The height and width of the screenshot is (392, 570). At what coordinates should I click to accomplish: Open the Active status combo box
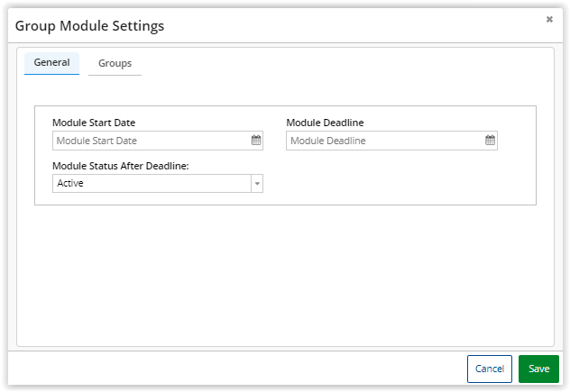(158, 184)
